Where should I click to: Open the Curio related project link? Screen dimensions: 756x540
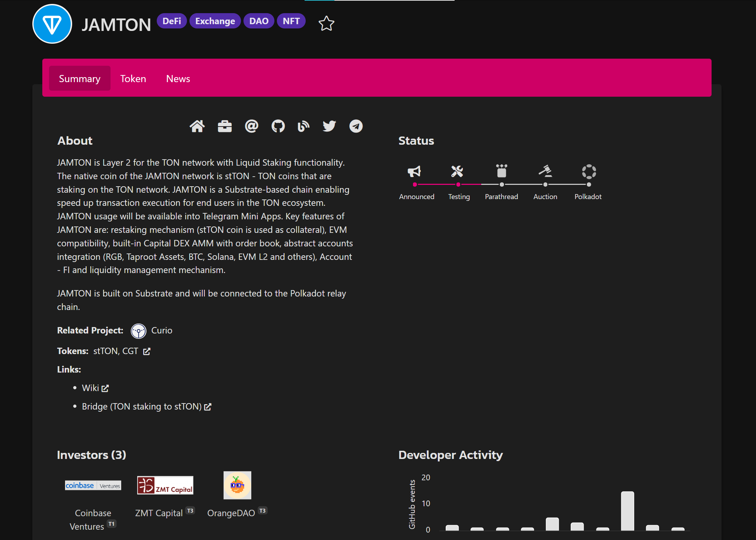click(x=162, y=330)
